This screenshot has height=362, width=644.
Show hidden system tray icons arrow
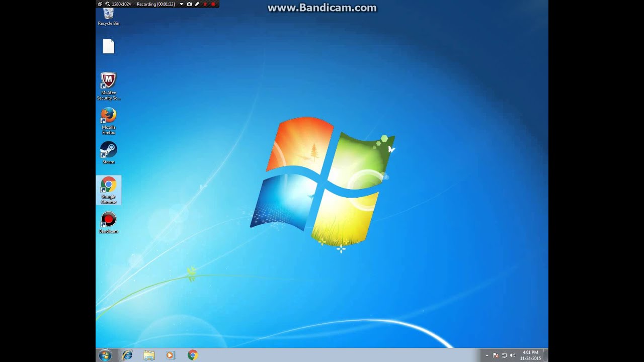coord(487,355)
